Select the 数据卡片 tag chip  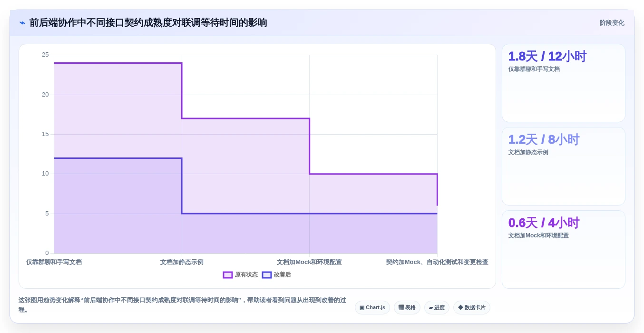472,308
